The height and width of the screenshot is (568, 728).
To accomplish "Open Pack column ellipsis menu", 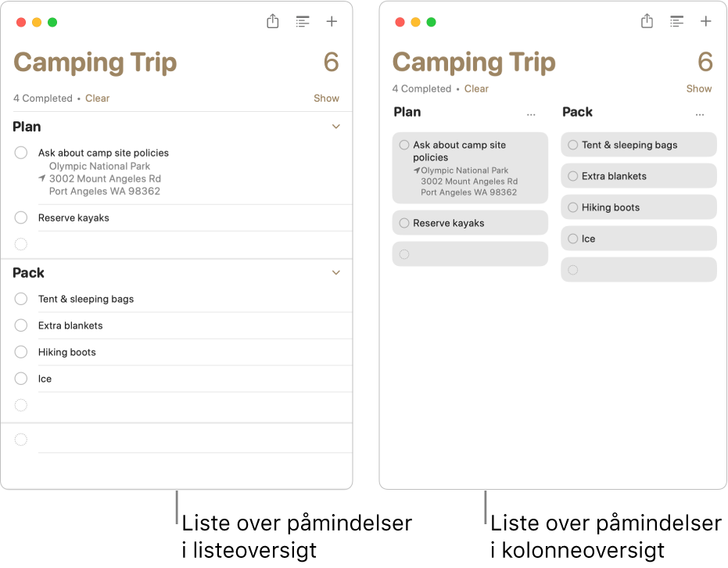I will point(700,114).
